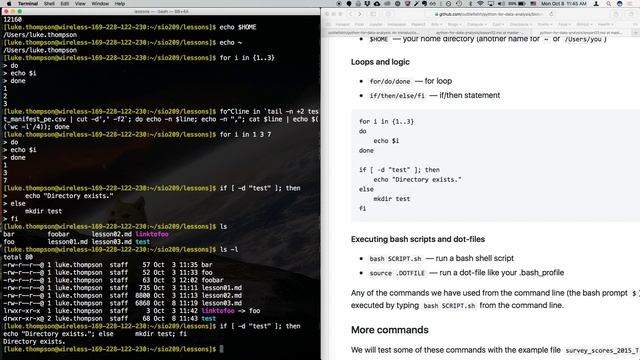Click the cyan 'test' directory in ls -l listing
The image size is (640, 360).
coord(209,319)
